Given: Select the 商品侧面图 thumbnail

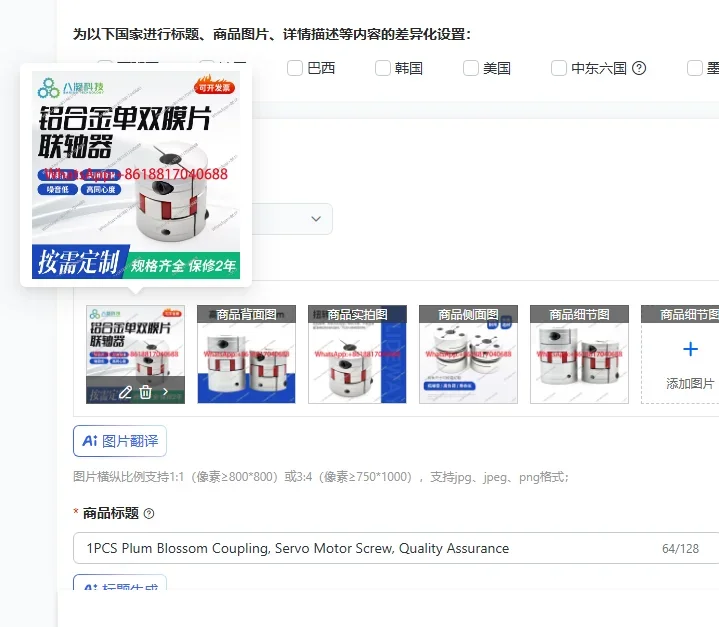Looking at the screenshot, I should 468,355.
